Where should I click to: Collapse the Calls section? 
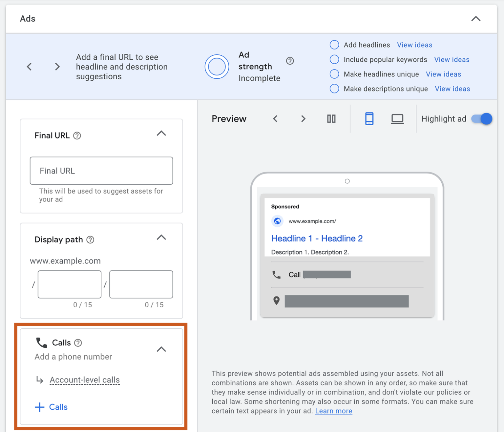[x=161, y=349]
